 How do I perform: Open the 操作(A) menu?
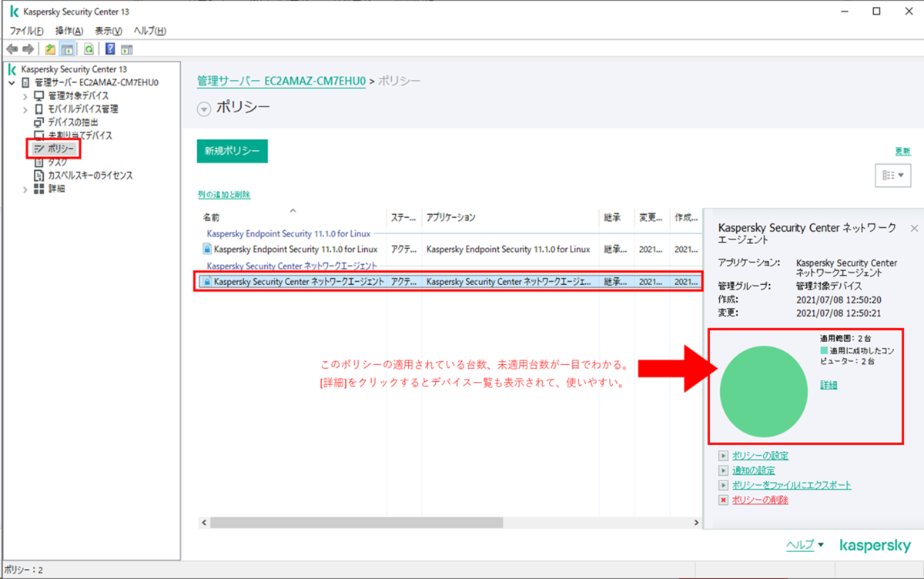click(69, 31)
